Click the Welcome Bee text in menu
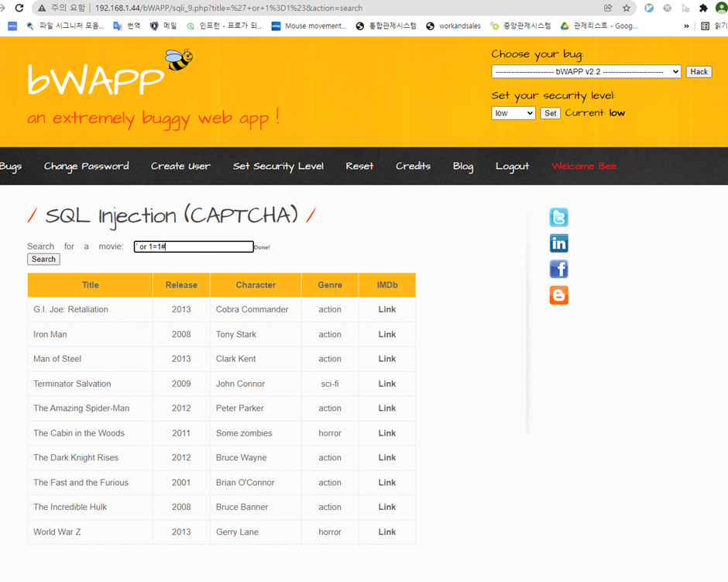The height and width of the screenshot is (582, 728). (x=584, y=167)
